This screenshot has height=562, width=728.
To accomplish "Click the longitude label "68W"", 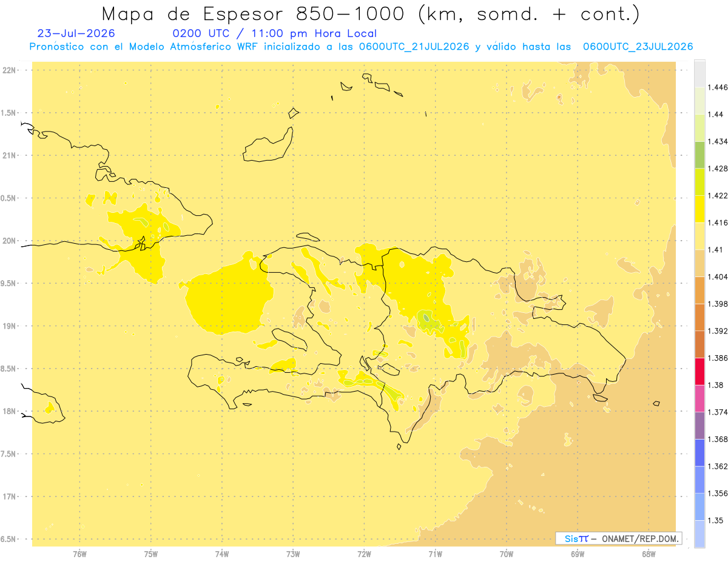I will coord(649,554).
